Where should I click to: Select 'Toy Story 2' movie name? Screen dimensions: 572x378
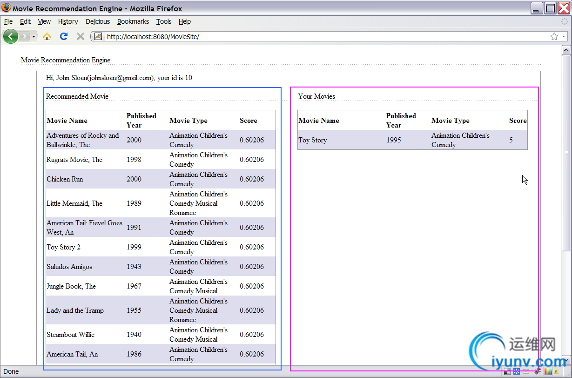63,247
